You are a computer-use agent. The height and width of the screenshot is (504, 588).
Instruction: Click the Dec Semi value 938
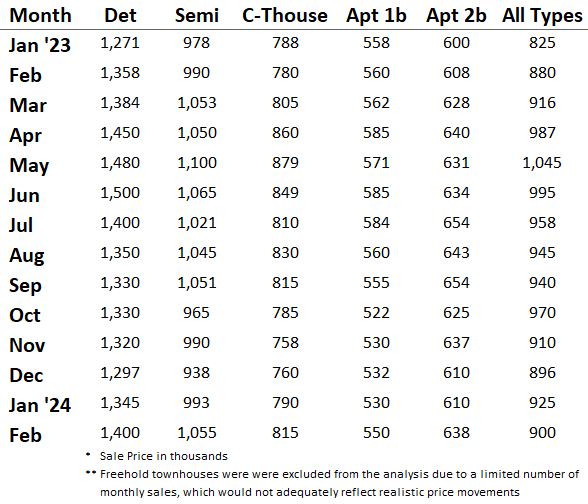click(x=196, y=373)
